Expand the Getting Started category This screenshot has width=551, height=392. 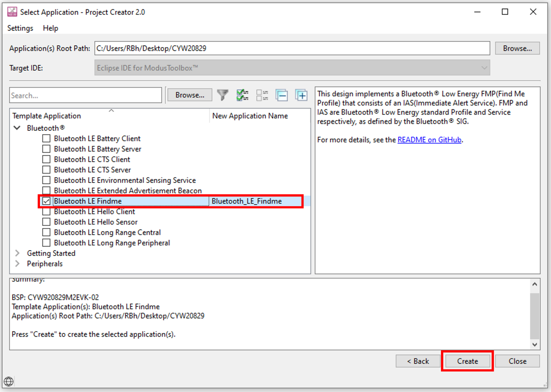click(x=17, y=253)
